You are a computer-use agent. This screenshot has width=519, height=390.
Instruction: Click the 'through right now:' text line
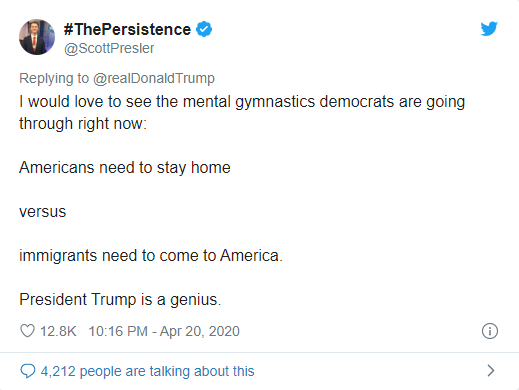[x=83, y=124]
